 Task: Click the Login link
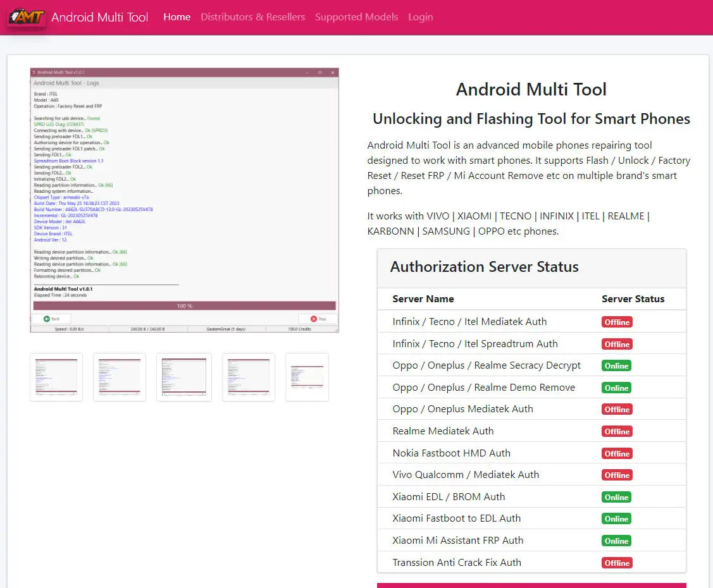click(x=421, y=17)
